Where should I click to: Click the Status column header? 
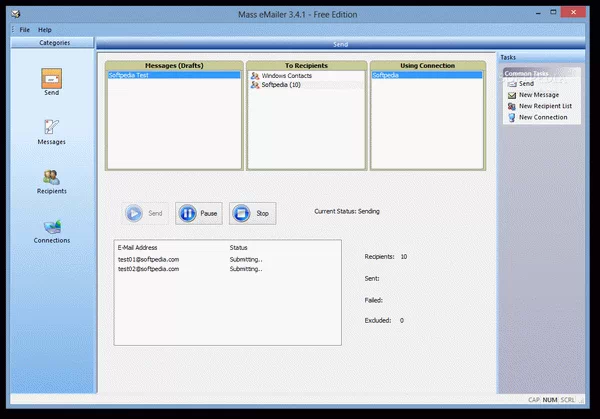[x=238, y=248]
